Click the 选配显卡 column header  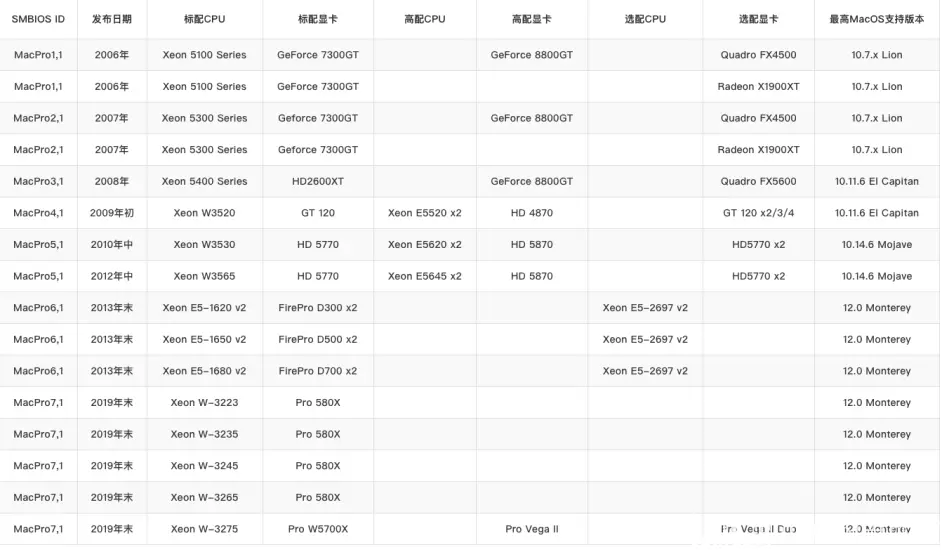click(x=758, y=19)
